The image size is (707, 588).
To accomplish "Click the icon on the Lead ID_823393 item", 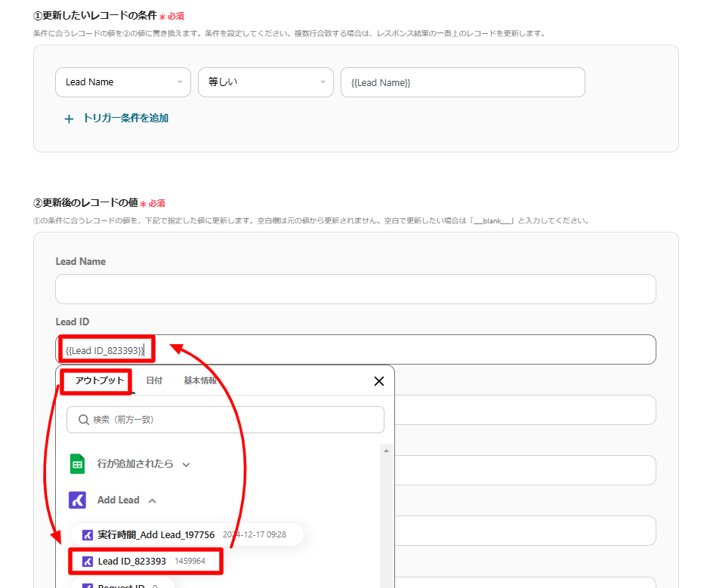I will click(88, 562).
